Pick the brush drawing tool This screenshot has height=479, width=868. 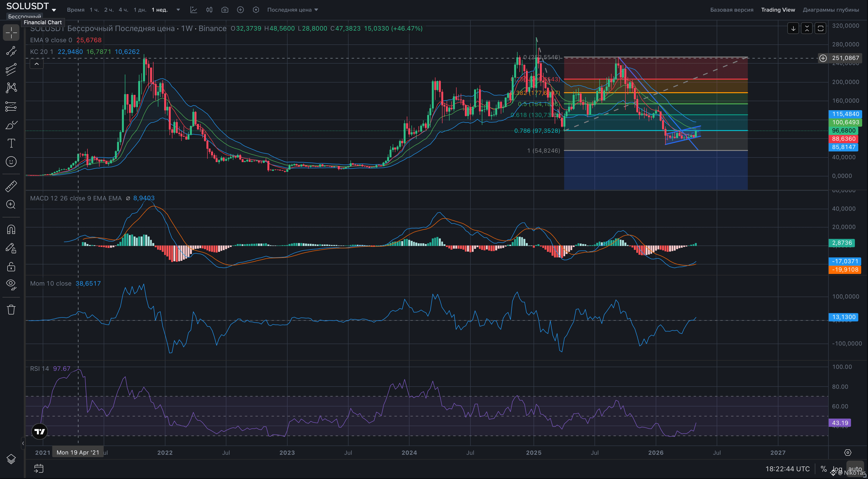point(11,125)
